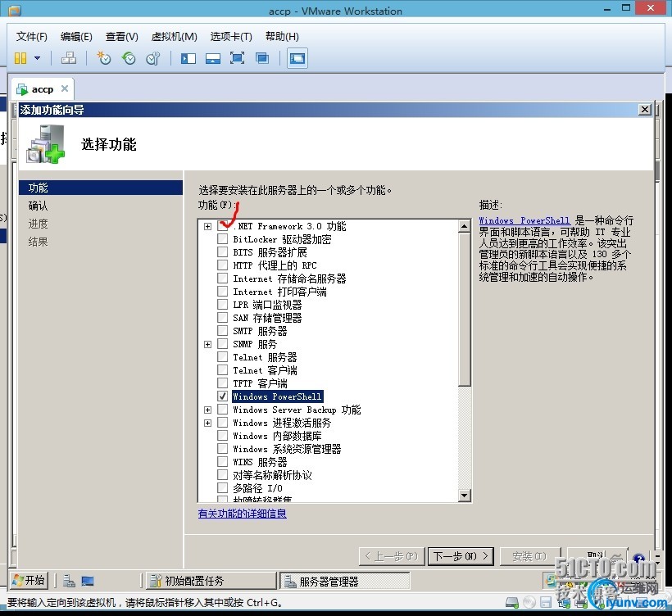Switch to 服务器管理器 taskbar item
The width and height of the screenshot is (672, 616).
point(344,582)
